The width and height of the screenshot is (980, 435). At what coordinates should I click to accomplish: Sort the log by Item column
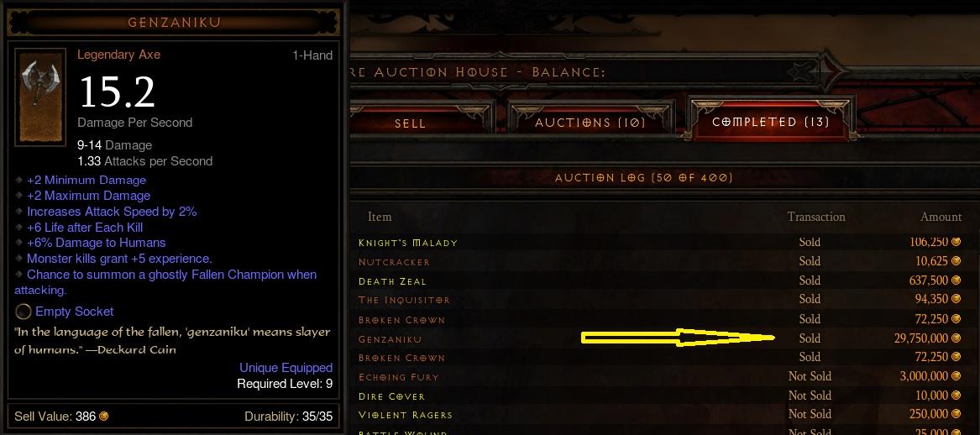coord(380,217)
